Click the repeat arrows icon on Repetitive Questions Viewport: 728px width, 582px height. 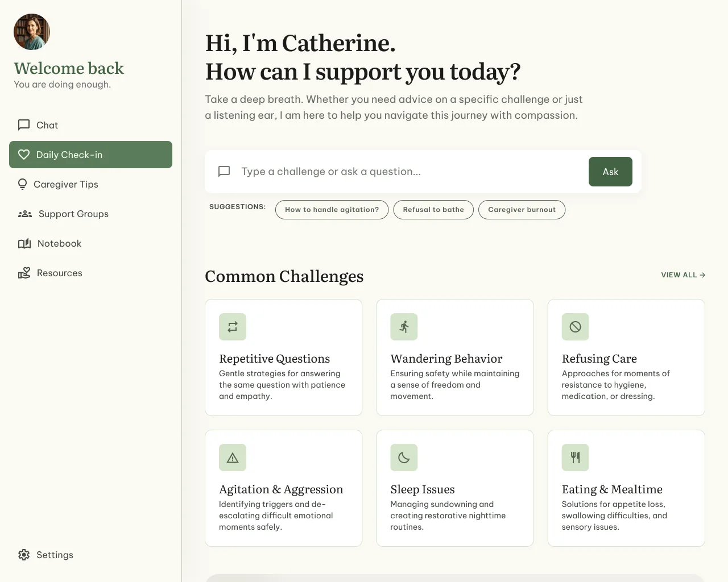click(233, 327)
